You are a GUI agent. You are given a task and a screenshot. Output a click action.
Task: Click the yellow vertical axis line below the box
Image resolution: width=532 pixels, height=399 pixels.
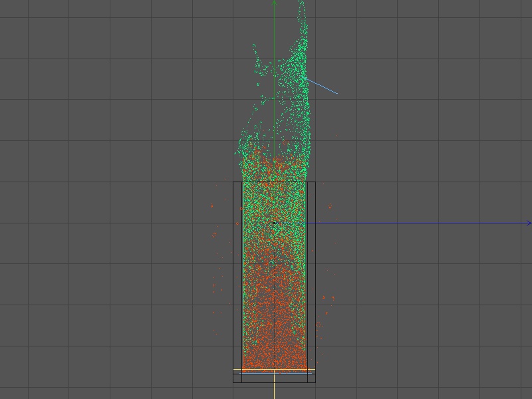pyautogui.click(x=274, y=384)
